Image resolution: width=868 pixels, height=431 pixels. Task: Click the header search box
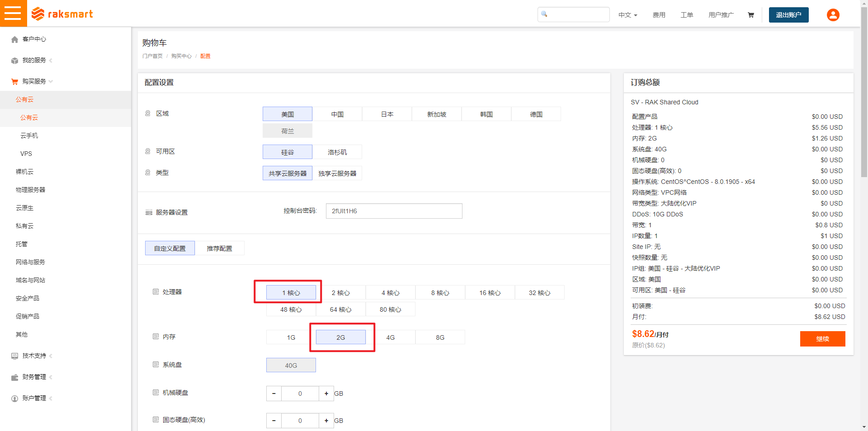(x=574, y=14)
